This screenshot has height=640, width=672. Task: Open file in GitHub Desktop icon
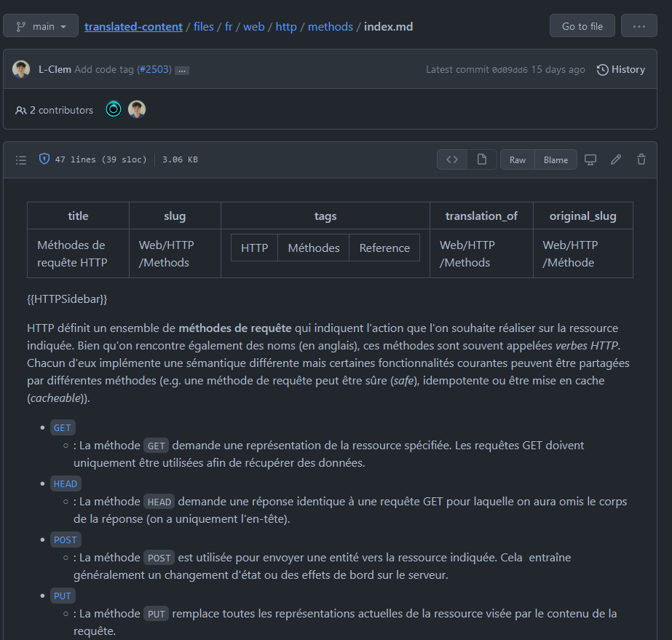coord(590,159)
